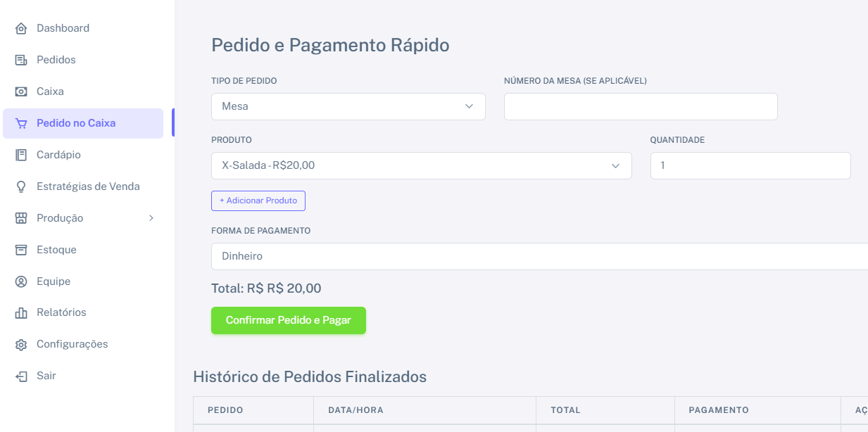
Task: Click into the Quantidade field
Action: 750,166
